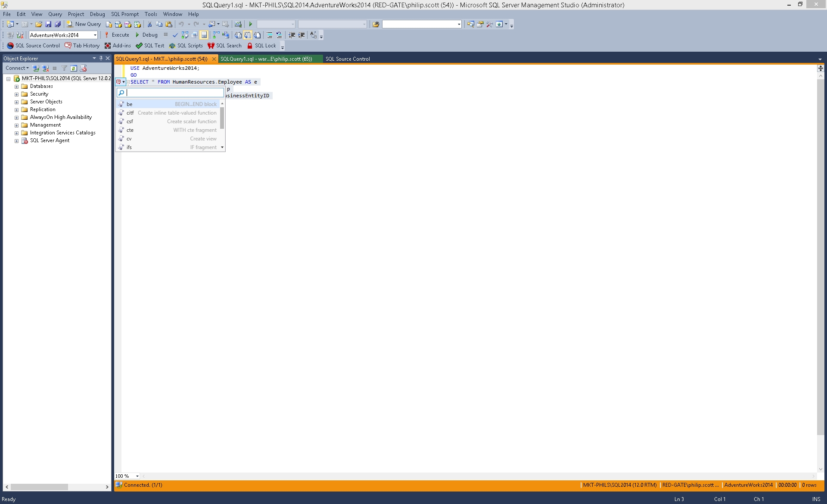Screen dimensions: 827x504
Task: Click the Refresh icon in Object Explorer
Action: click(74, 68)
